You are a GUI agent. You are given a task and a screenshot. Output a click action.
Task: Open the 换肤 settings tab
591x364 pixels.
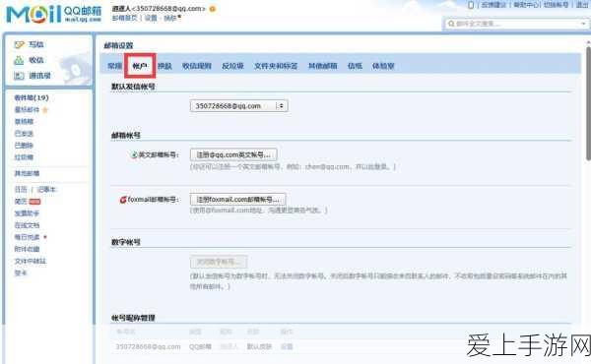164,66
